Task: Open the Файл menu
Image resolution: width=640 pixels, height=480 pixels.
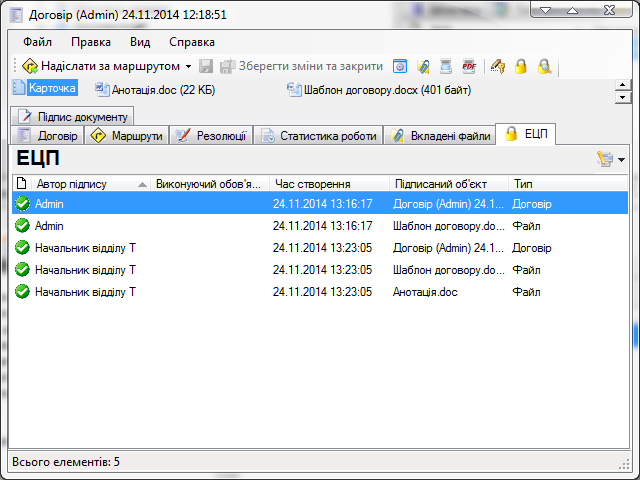Action: click(37, 42)
